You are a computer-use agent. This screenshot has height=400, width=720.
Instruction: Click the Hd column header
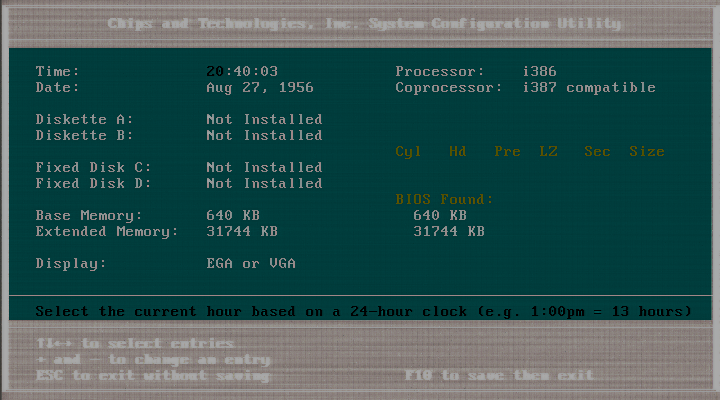(x=458, y=152)
